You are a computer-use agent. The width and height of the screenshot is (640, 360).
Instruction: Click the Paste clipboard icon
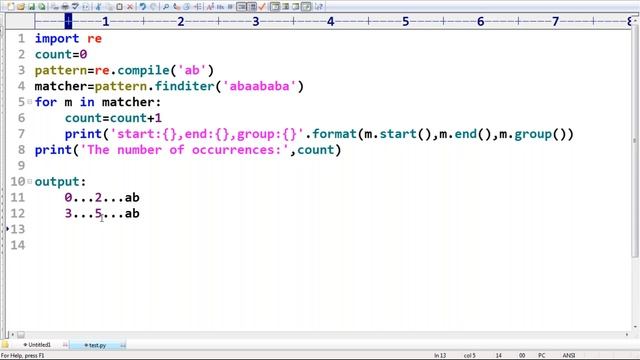coord(119,7)
